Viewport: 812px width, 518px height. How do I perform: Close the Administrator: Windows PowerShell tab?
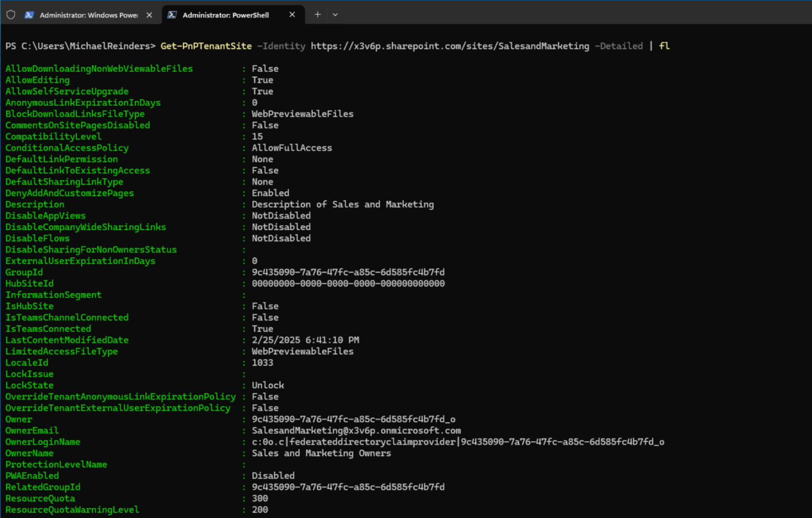pyautogui.click(x=149, y=15)
